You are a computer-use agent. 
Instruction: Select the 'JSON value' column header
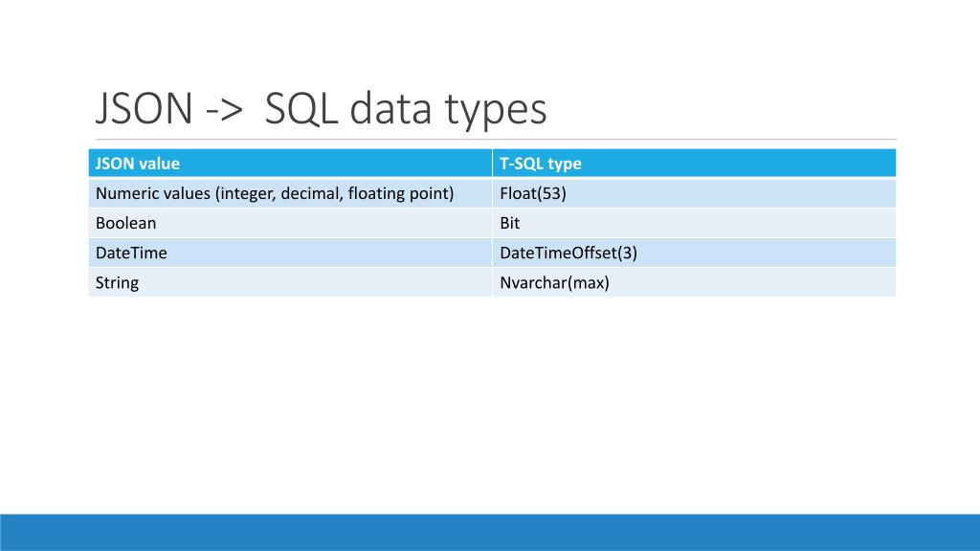pyautogui.click(x=138, y=164)
